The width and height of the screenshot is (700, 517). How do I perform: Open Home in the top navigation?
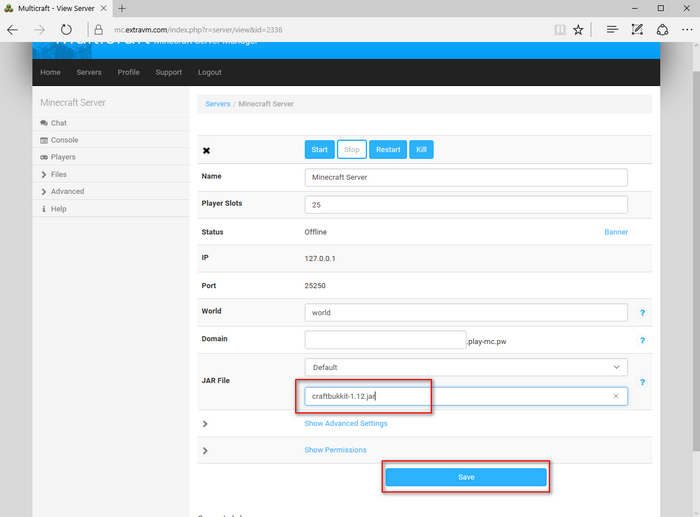(x=50, y=72)
